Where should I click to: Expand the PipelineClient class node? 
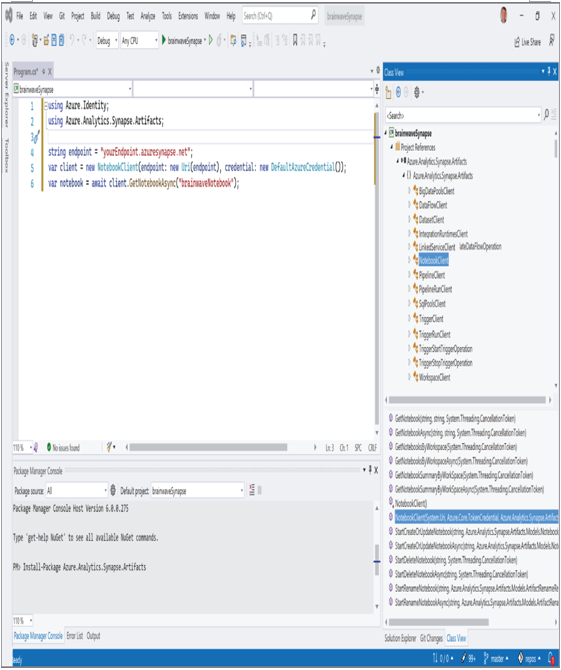coord(409,274)
